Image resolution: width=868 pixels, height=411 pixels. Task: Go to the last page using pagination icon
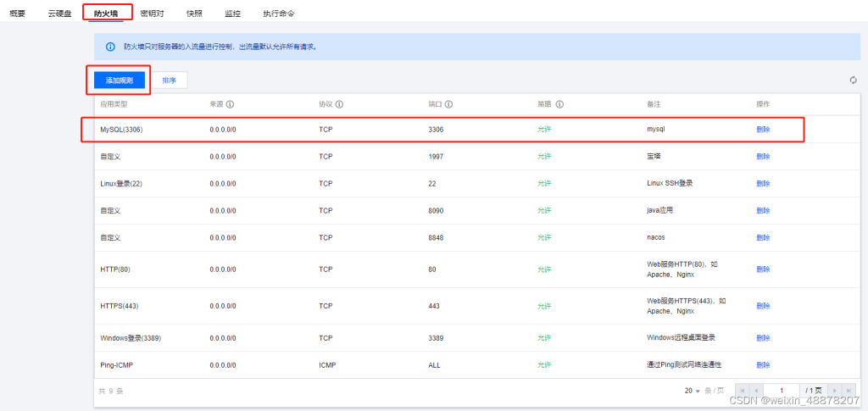849,391
